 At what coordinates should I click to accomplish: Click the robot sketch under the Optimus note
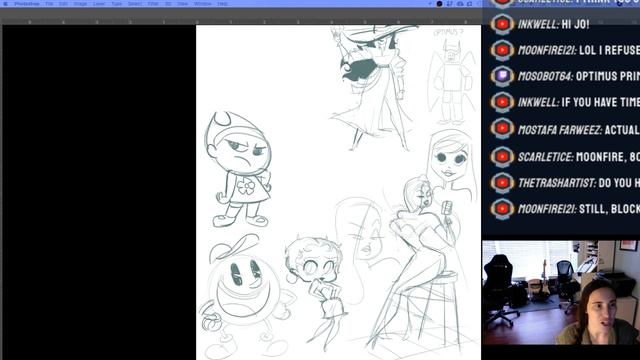pos(451,82)
